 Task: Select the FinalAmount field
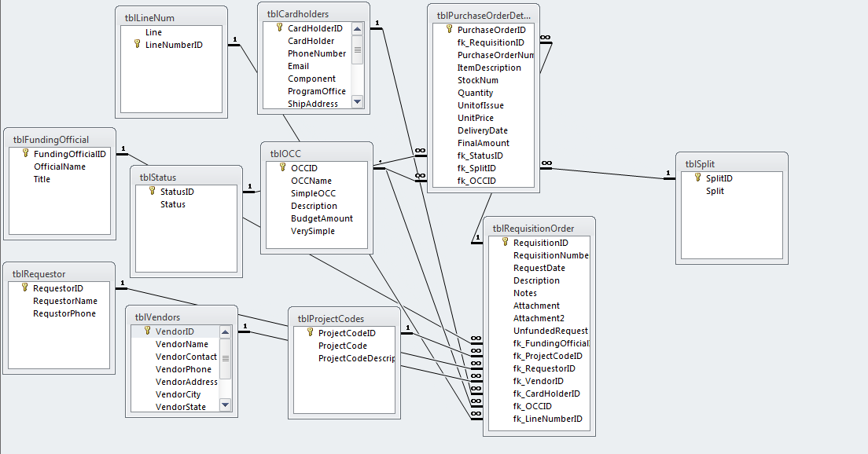click(484, 143)
